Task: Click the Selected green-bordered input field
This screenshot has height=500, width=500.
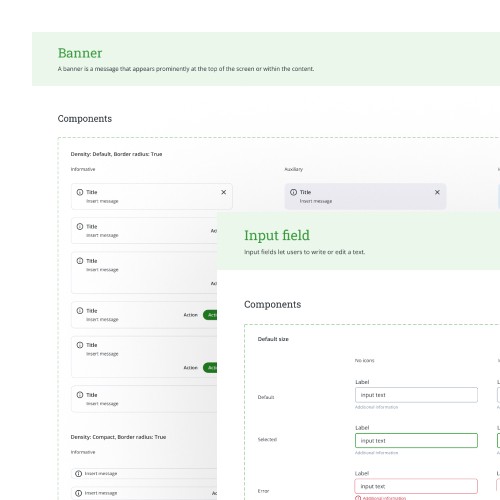Action: pos(416,441)
